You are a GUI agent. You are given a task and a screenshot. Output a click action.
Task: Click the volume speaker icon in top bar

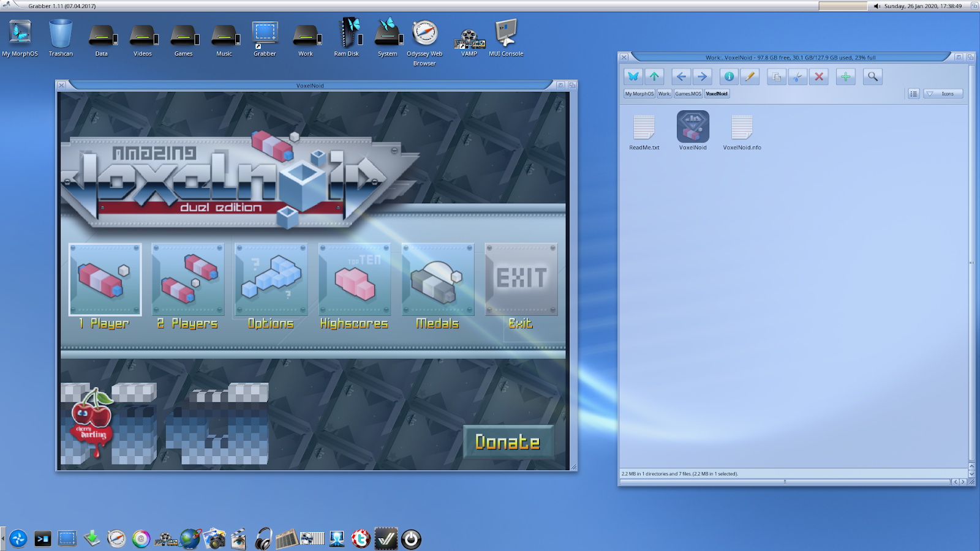(x=877, y=6)
